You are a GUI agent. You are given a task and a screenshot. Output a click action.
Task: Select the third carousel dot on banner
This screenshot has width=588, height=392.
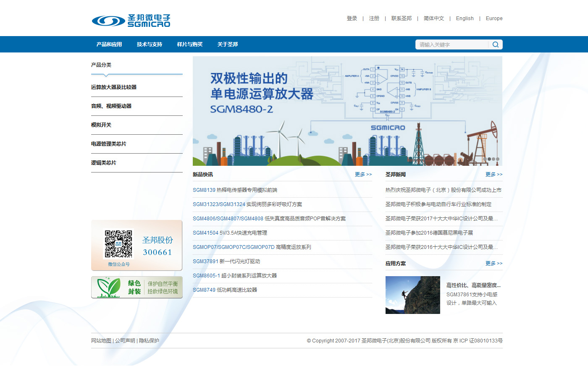pos(493,159)
